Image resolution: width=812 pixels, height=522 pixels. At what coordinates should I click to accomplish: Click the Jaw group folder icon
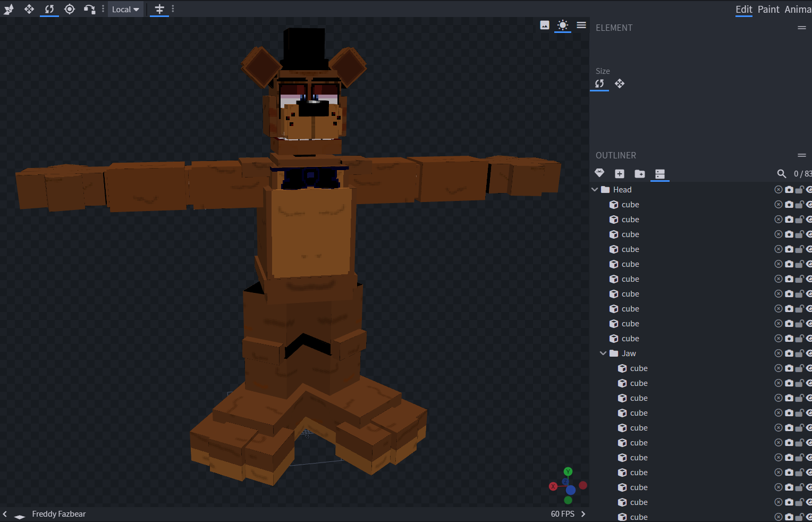[x=614, y=353]
